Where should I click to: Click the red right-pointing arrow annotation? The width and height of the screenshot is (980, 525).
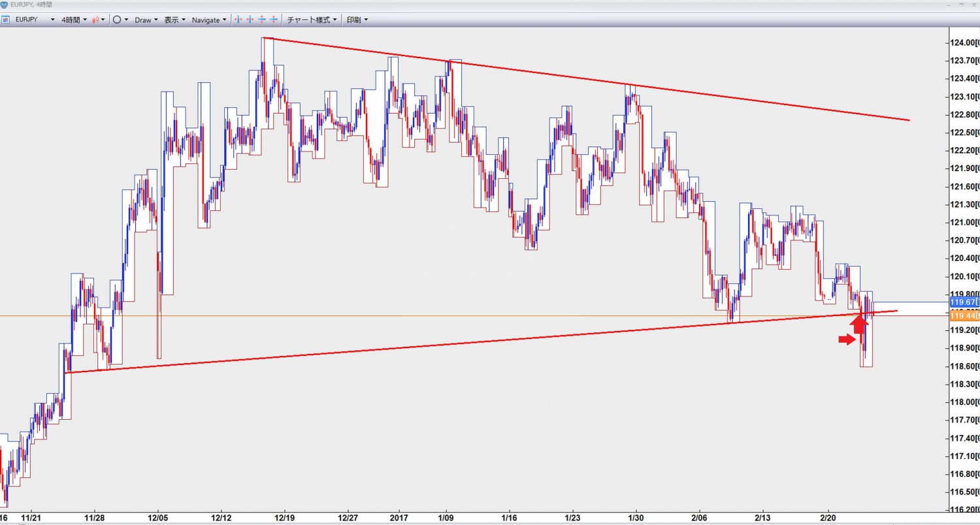pos(847,339)
